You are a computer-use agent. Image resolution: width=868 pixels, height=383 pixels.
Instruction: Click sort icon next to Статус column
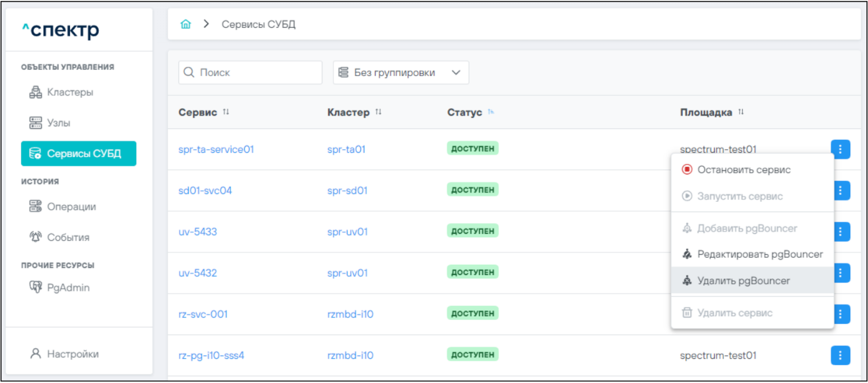(491, 113)
